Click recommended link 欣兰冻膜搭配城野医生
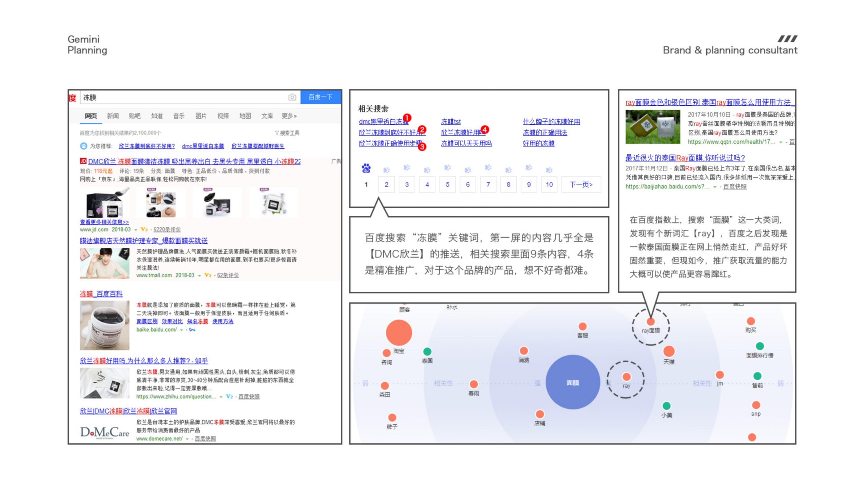This screenshot has height=488, width=868. (258, 146)
